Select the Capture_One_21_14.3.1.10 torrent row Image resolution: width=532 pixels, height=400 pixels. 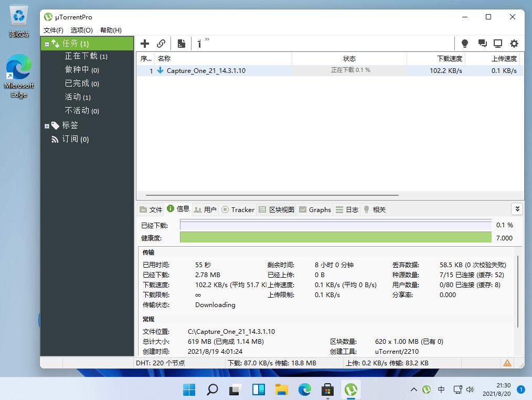330,71
